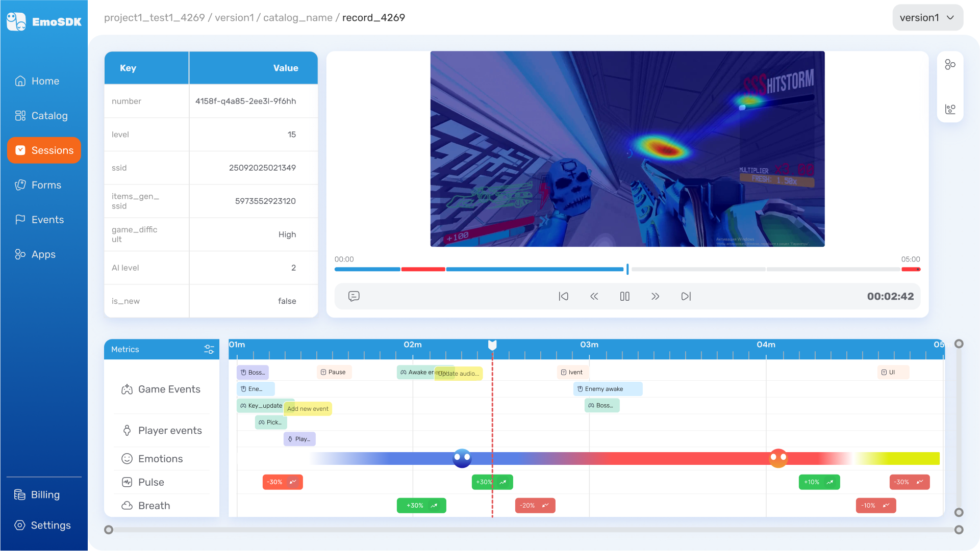Open the Metrics filter settings icon
This screenshot has width=980, height=551.
tap(209, 349)
